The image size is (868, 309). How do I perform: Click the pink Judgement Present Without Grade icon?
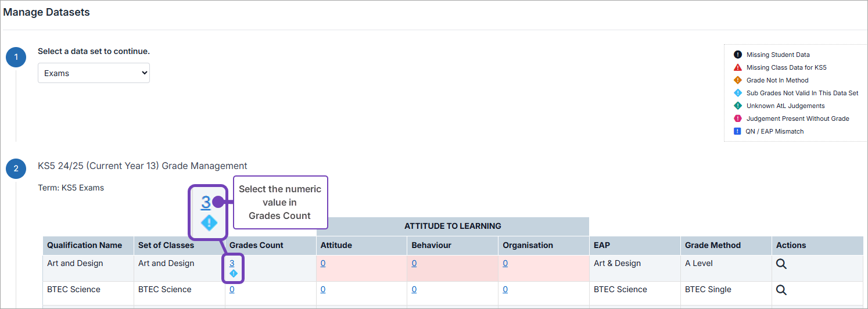click(x=738, y=118)
